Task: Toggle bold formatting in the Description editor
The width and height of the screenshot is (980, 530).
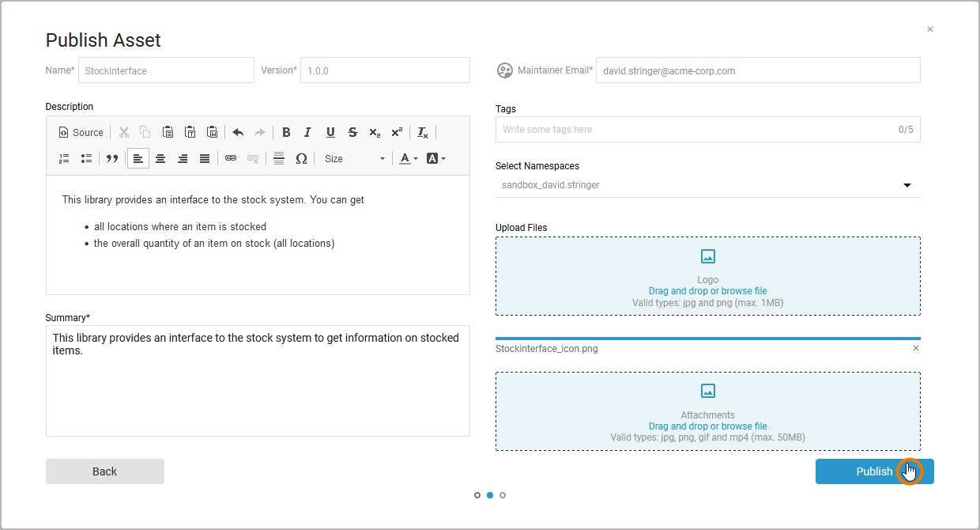Action: coord(286,132)
